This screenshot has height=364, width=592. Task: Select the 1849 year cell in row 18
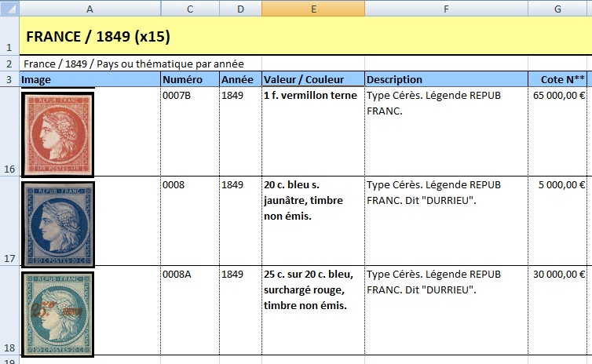[241, 311]
